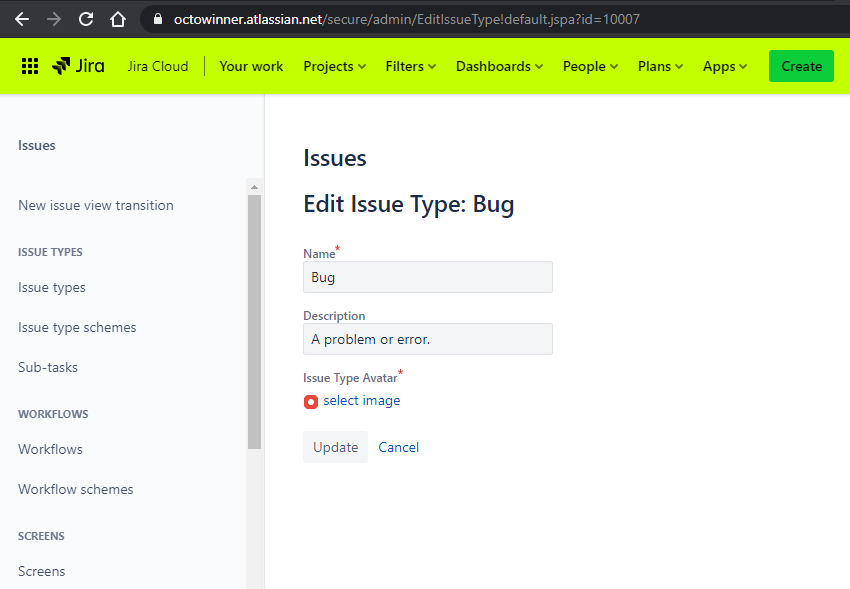The image size is (850, 589).
Task: Open New issue view transition
Action: [96, 205]
